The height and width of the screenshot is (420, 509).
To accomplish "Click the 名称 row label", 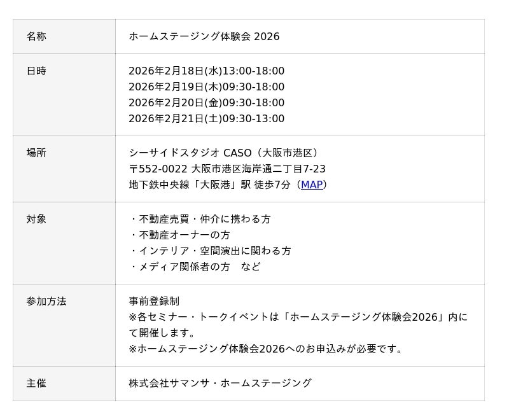I will coord(36,36).
